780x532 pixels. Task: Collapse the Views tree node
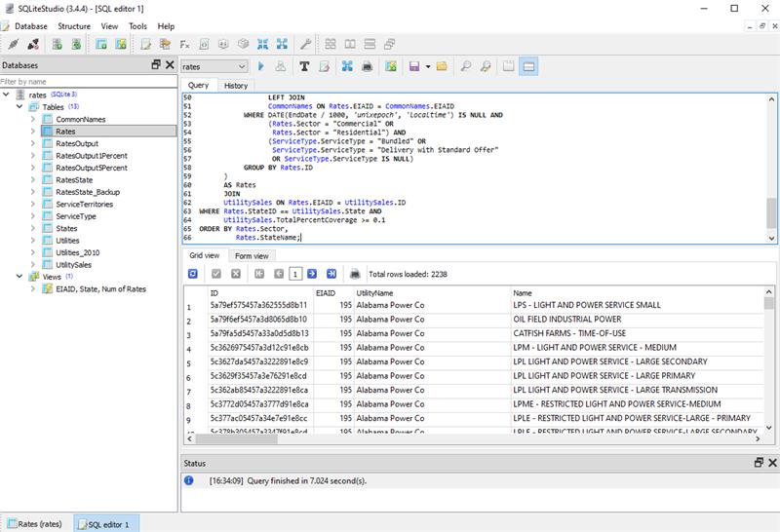point(19,277)
